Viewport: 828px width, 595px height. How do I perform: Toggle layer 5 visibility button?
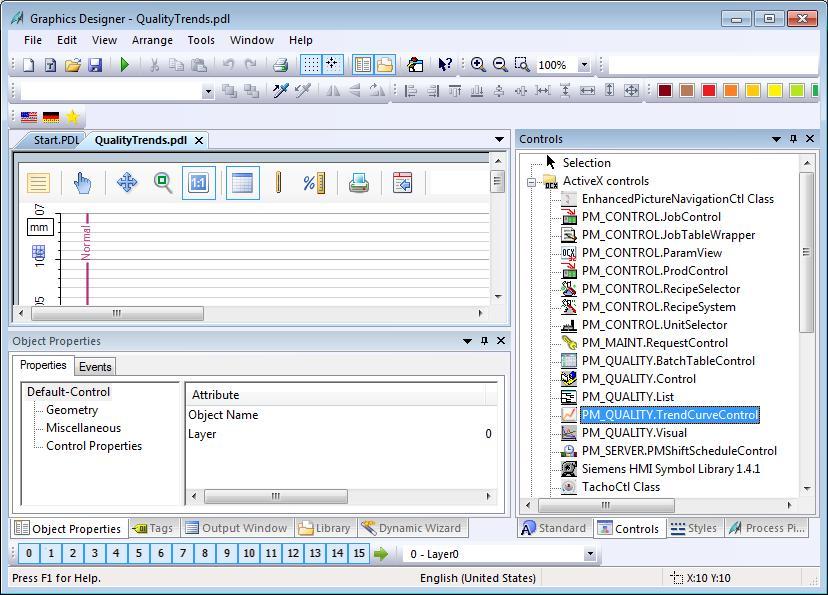139,553
